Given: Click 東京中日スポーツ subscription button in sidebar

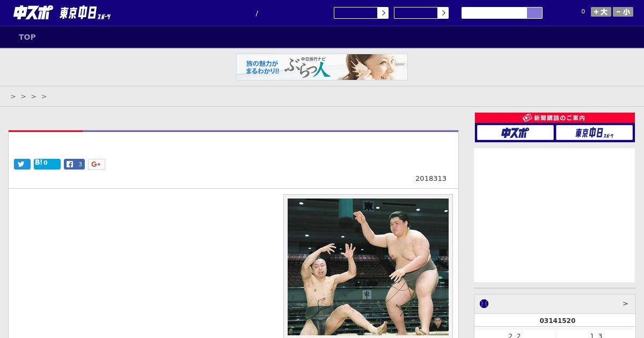Looking at the screenshot, I should pos(595,133).
